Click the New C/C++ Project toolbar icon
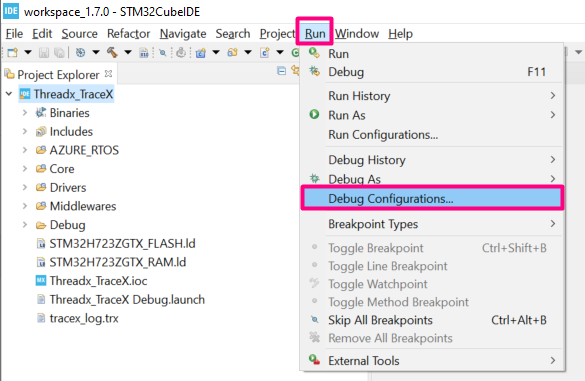 pos(201,53)
